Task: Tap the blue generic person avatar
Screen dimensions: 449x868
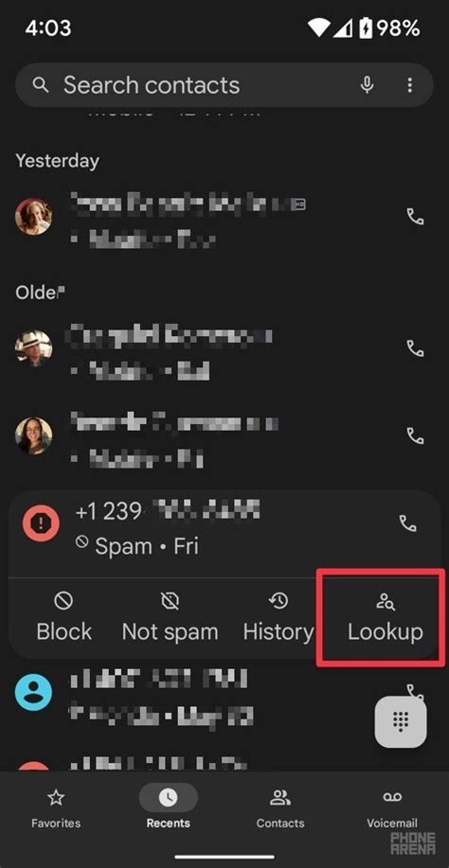Action: tap(33, 691)
